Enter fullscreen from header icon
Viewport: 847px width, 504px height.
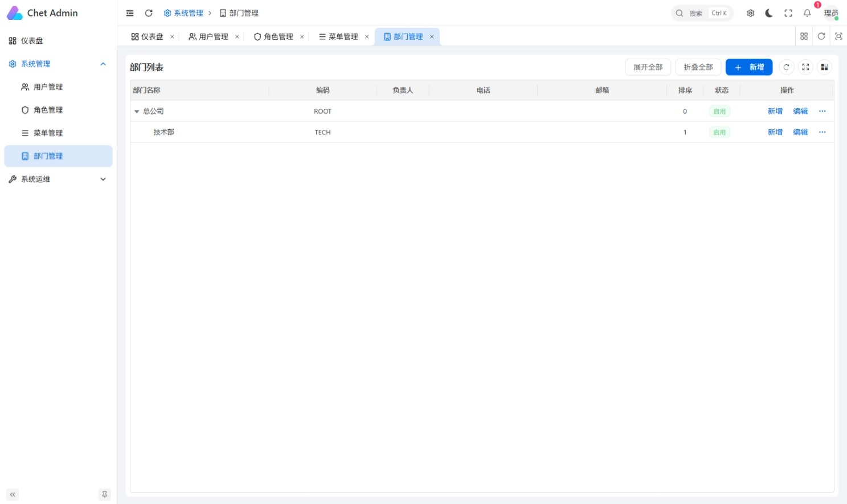coord(788,13)
